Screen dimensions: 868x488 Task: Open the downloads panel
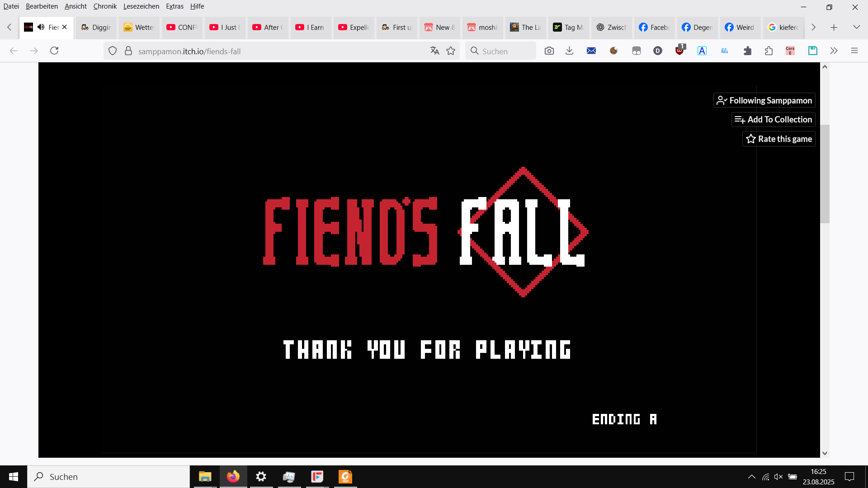570,51
